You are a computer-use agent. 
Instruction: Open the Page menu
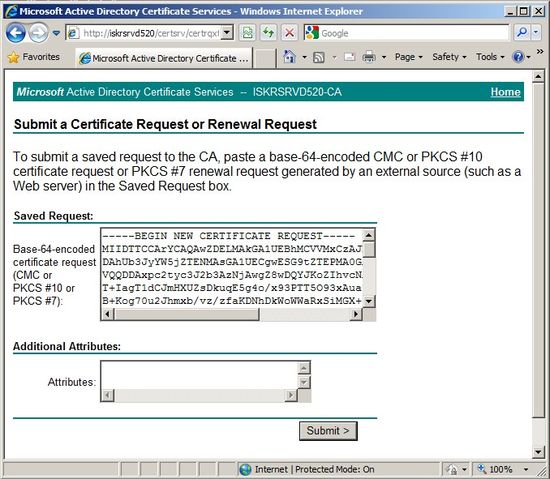click(409, 57)
